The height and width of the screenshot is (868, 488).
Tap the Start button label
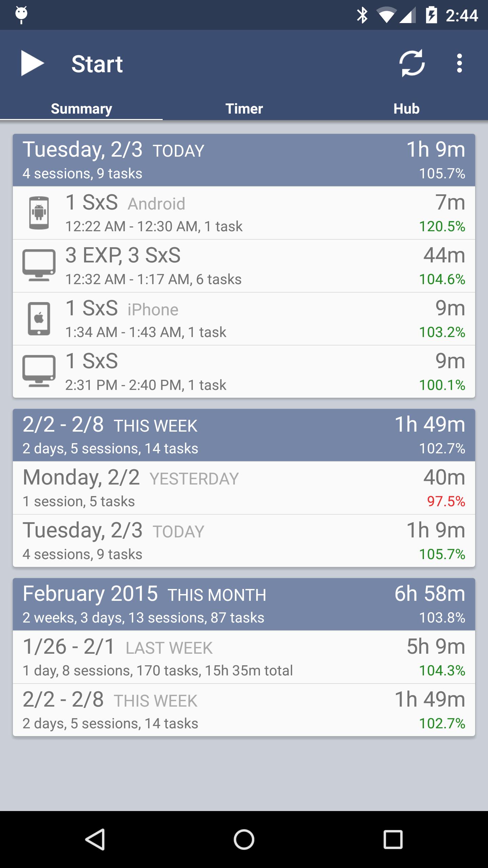tap(97, 64)
